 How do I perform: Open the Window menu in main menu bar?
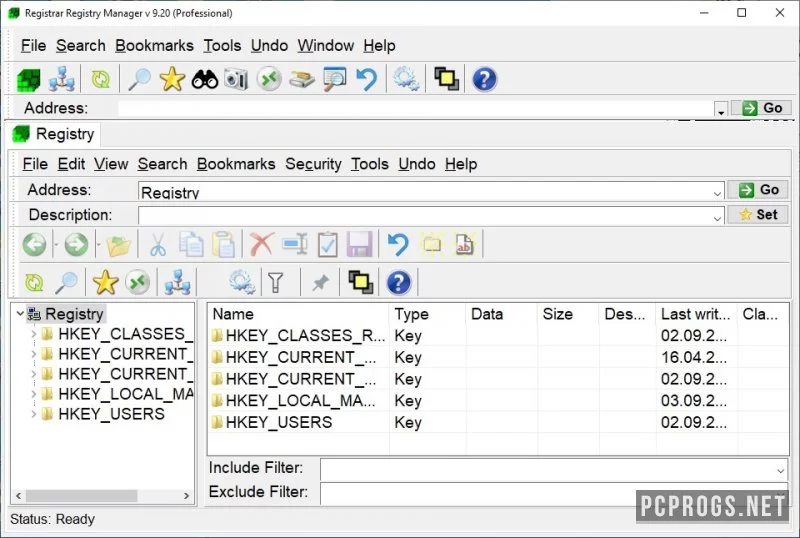point(326,45)
